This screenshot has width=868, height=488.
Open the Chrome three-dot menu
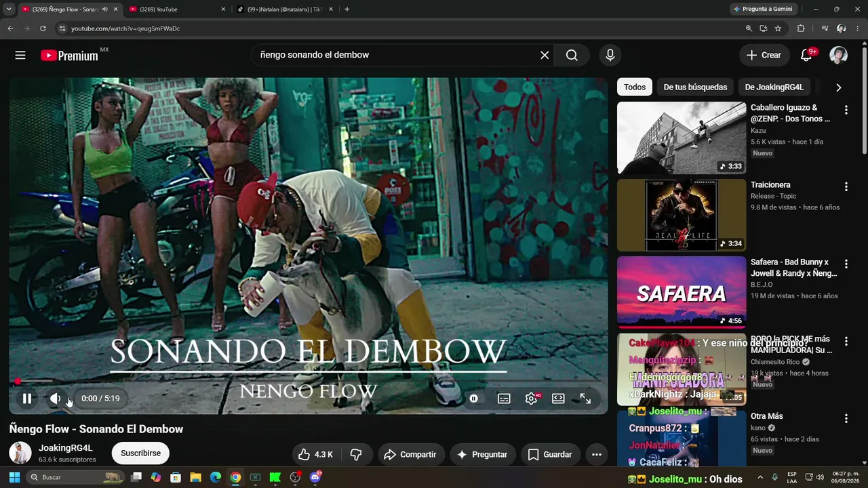click(857, 28)
